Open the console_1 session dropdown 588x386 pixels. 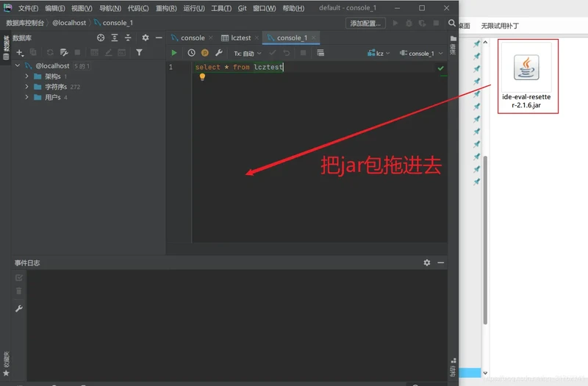pyautogui.click(x=421, y=53)
